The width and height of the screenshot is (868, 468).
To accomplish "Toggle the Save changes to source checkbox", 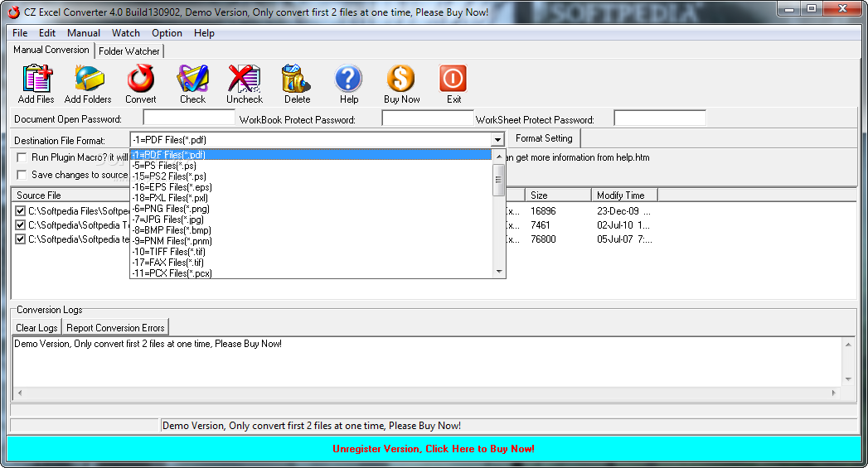I will pyautogui.click(x=22, y=175).
